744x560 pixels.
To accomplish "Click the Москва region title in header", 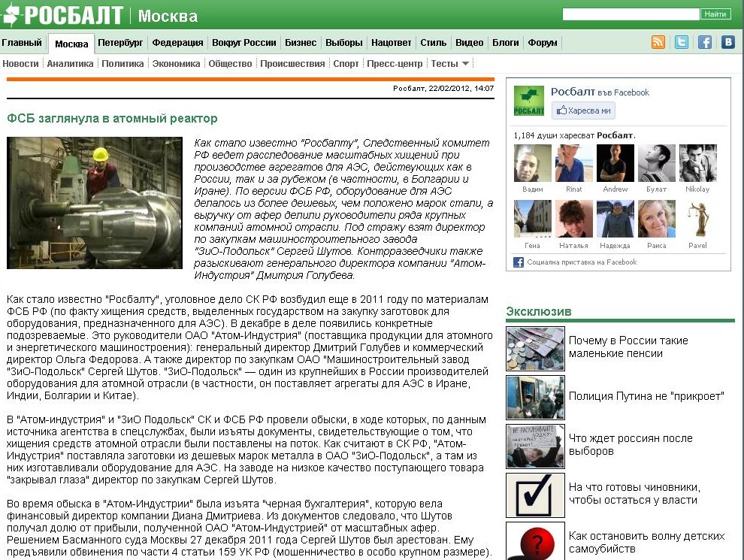I will (x=168, y=16).
